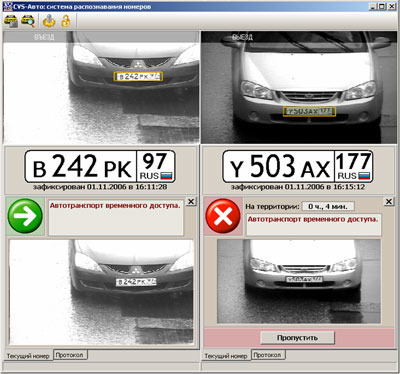Image resolution: width=400 pixels, height=374 pixels.
Task: Open the captured snapshot of car B242PK
Action: point(101,292)
